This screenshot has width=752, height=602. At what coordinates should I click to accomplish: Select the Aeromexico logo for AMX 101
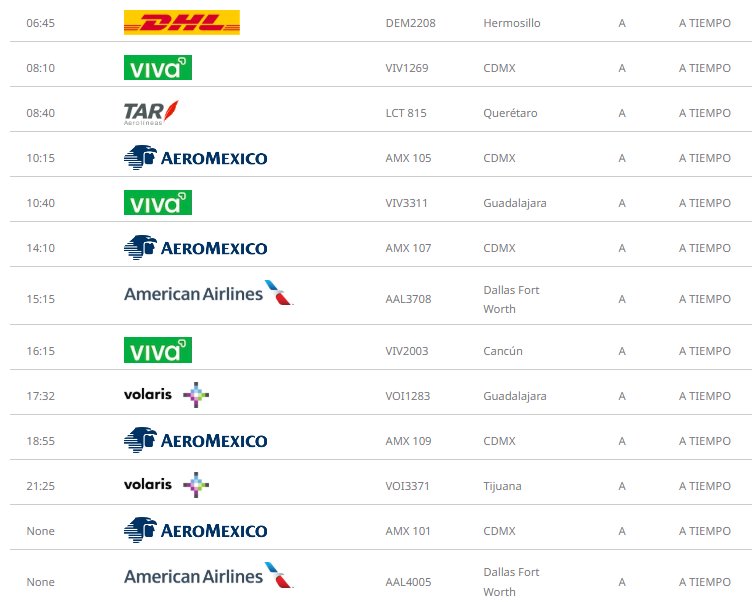point(195,530)
